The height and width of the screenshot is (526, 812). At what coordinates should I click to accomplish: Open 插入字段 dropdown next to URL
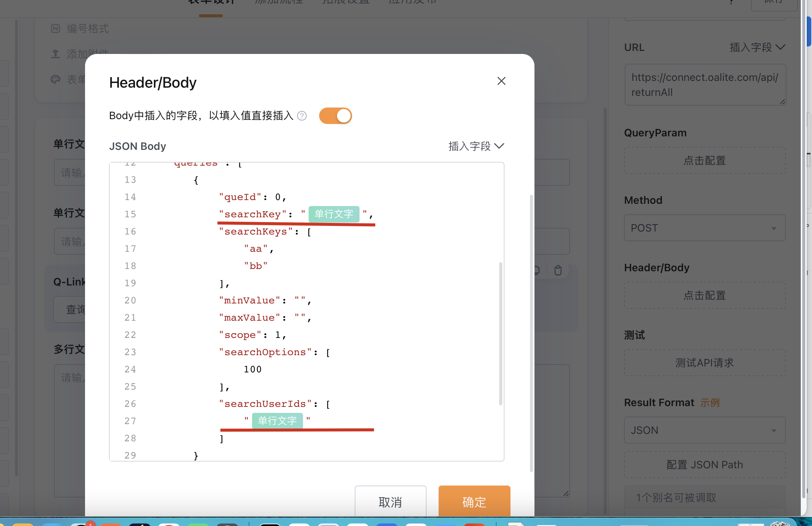pyautogui.click(x=757, y=48)
